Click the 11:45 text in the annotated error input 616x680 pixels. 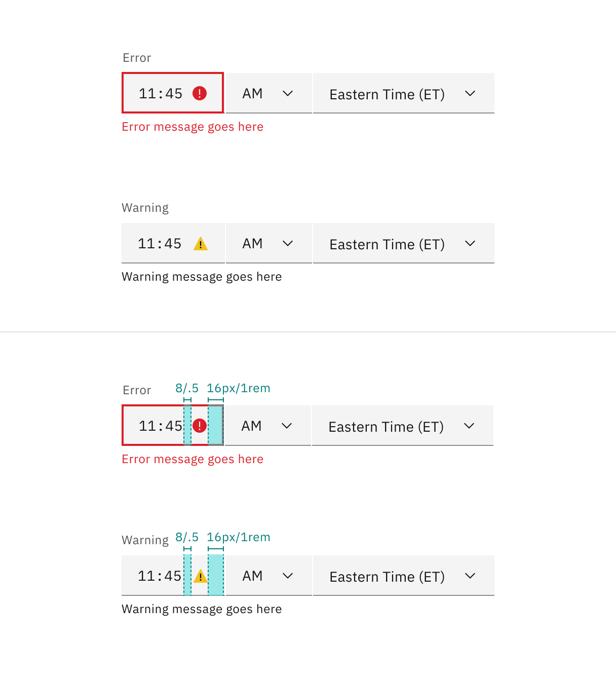click(x=161, y=426)
